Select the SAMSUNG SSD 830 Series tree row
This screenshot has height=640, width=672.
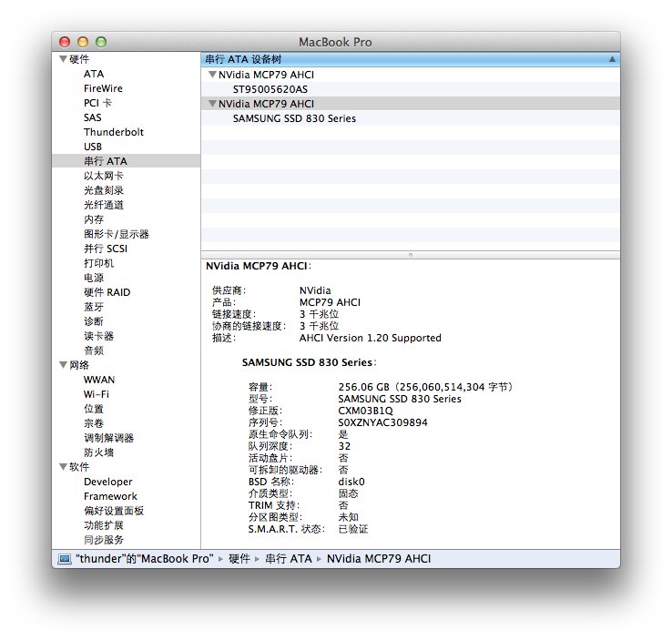(x=411, y=118)
